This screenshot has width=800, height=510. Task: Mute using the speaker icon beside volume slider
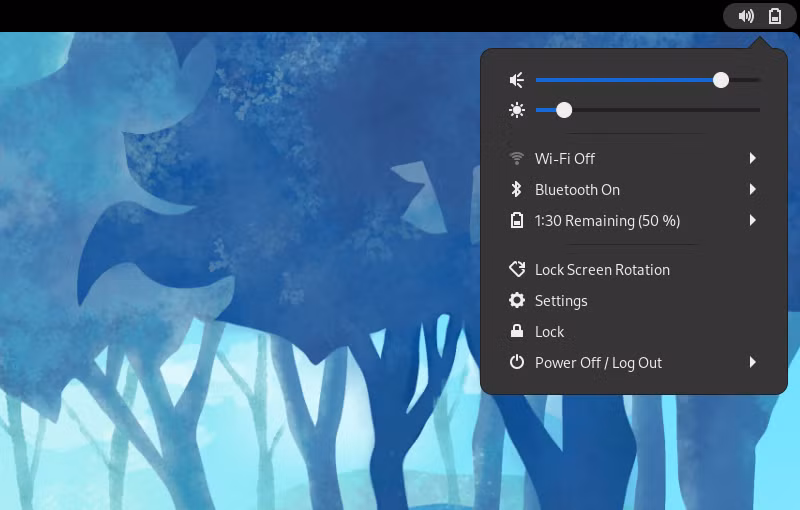[517, 80]
